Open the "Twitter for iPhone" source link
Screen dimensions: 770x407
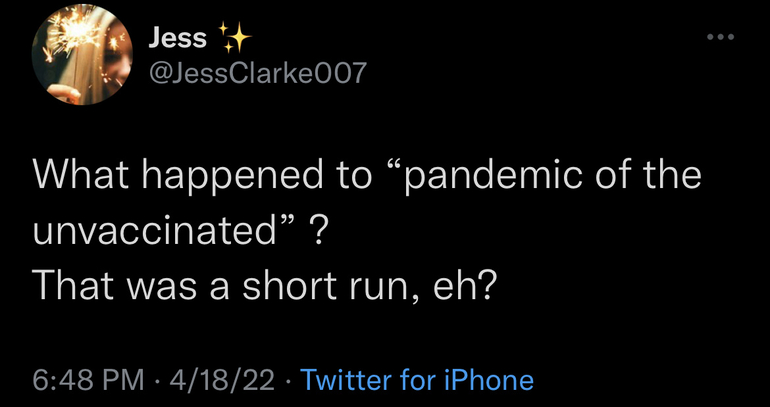tap(416, 380)
